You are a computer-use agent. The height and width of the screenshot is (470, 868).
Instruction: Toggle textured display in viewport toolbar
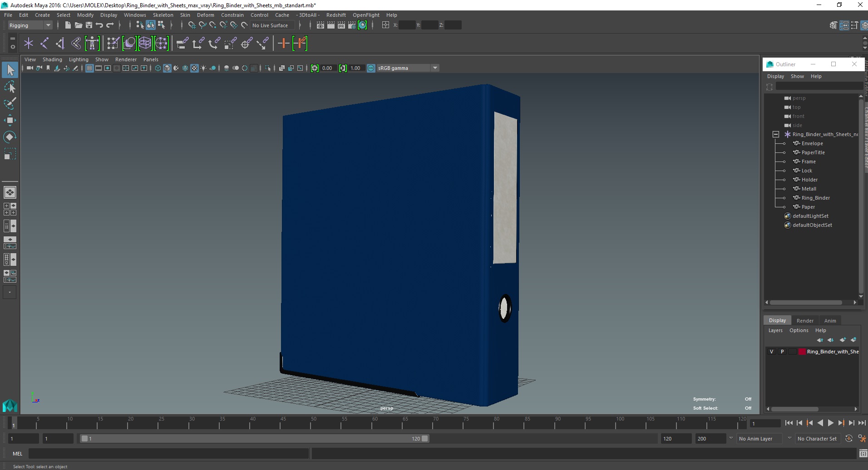click(194, 68)
